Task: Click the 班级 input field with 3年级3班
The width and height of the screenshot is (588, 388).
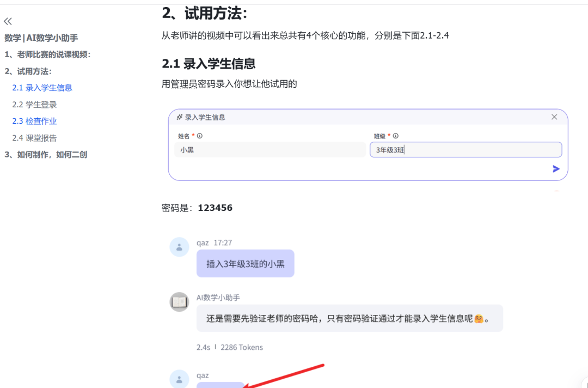Action: [465, 150]
